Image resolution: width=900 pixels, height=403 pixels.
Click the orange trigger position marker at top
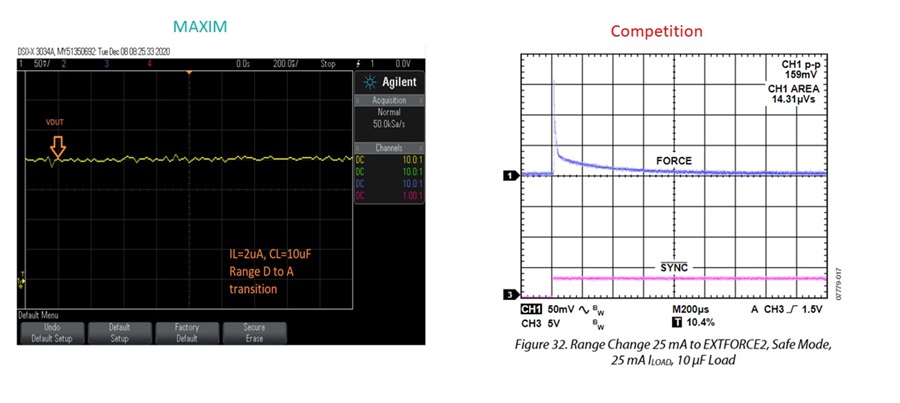(188, 71)
